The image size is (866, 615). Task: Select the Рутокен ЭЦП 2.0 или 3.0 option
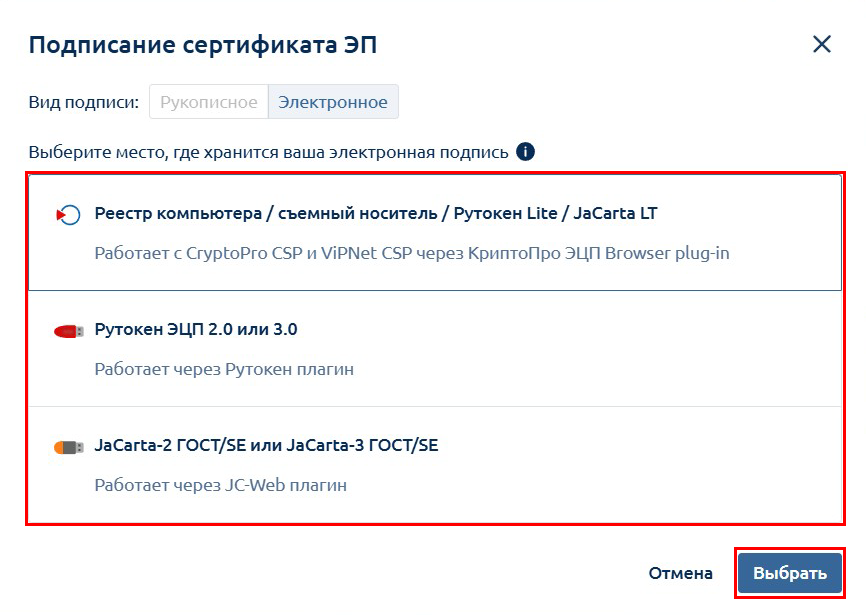click(x=435, y=349)
